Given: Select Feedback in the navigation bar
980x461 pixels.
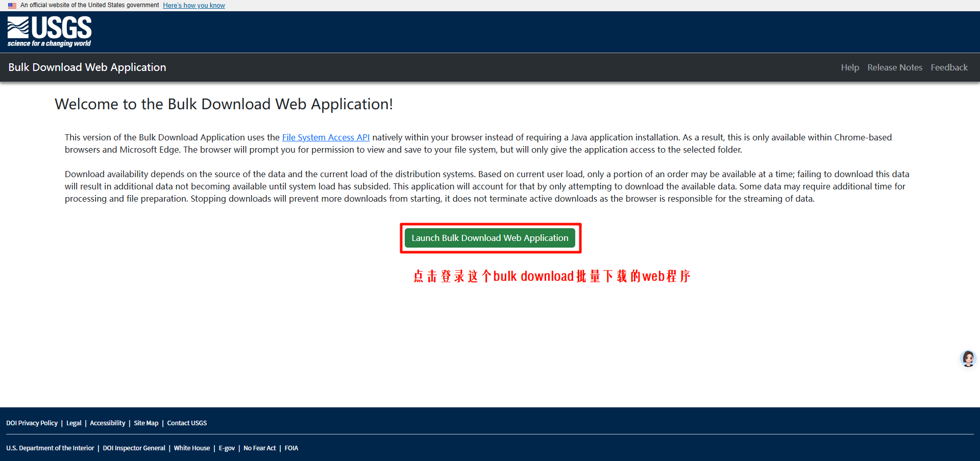Looking at the screenshot, I should pos(949,67).
